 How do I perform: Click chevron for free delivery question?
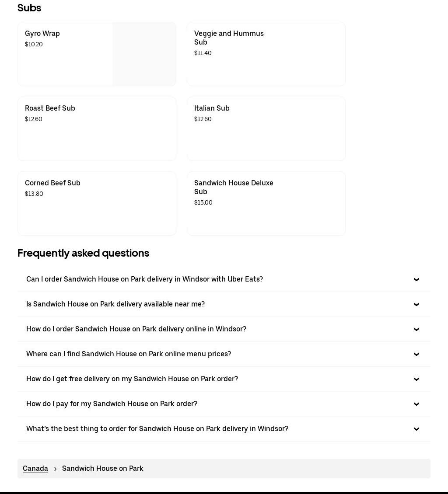(416, 379)
